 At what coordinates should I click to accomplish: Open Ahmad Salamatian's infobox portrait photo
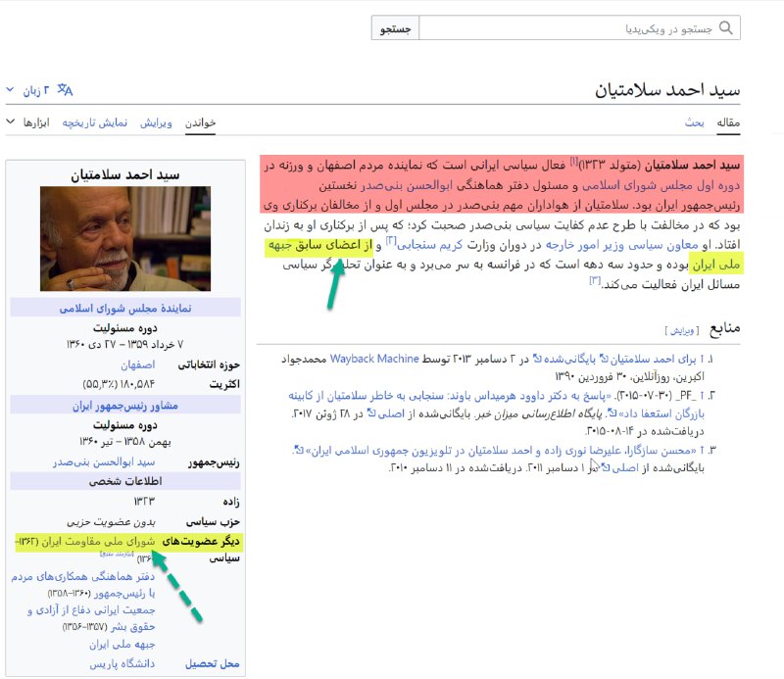click(125, 238)
